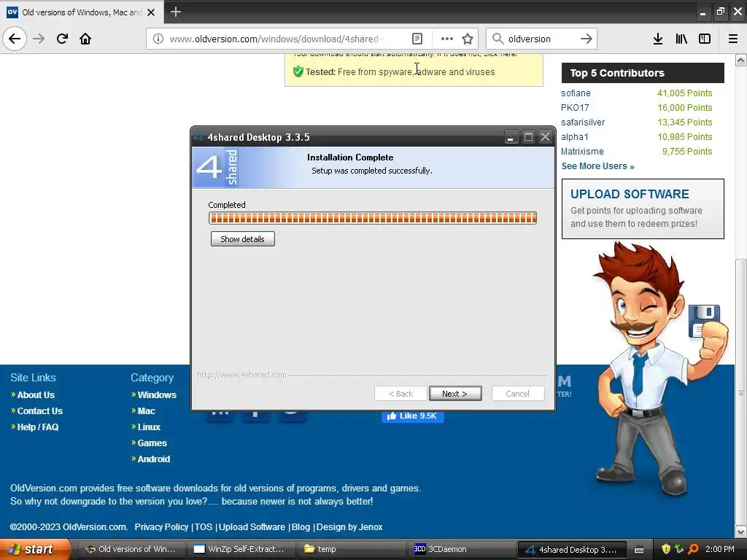The width and height of the screenshot is (747, 560).
Task: Toggle the browser sidebar icon
Action: tap(705, 39)
